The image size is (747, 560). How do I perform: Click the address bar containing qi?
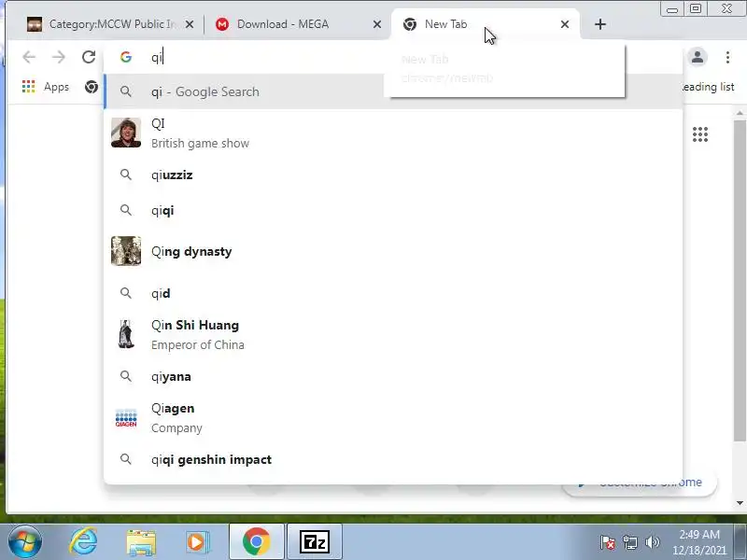(393, 57)
